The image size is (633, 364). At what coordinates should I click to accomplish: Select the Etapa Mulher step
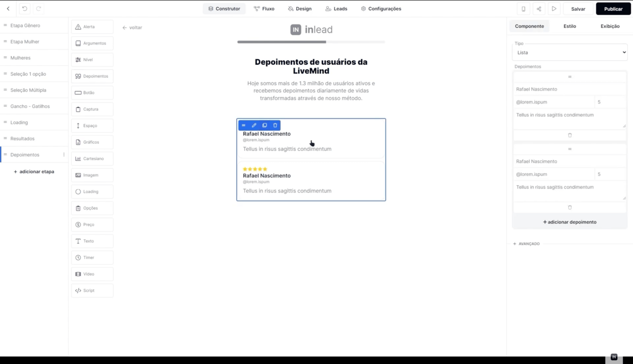click(34, 42)
